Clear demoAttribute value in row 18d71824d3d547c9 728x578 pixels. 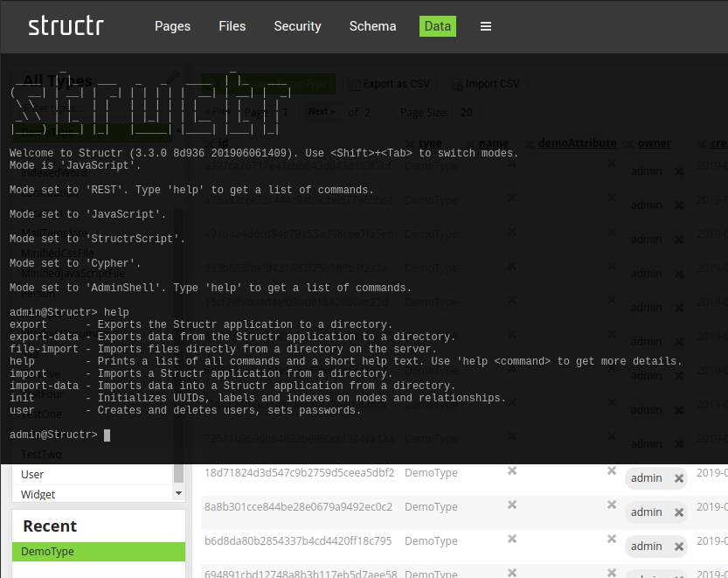pos(612,470)
